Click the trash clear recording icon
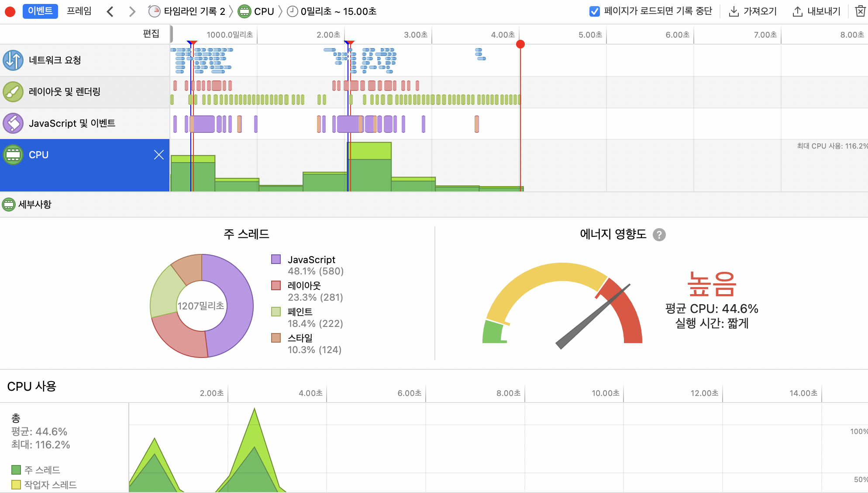Viewport: 868px width, 493px height. coord(860,11)
